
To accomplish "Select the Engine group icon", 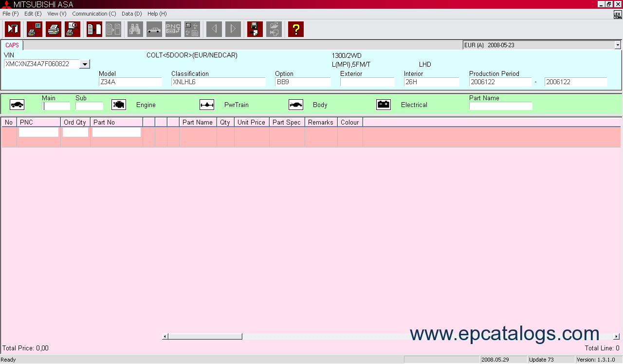I will 119,105.
